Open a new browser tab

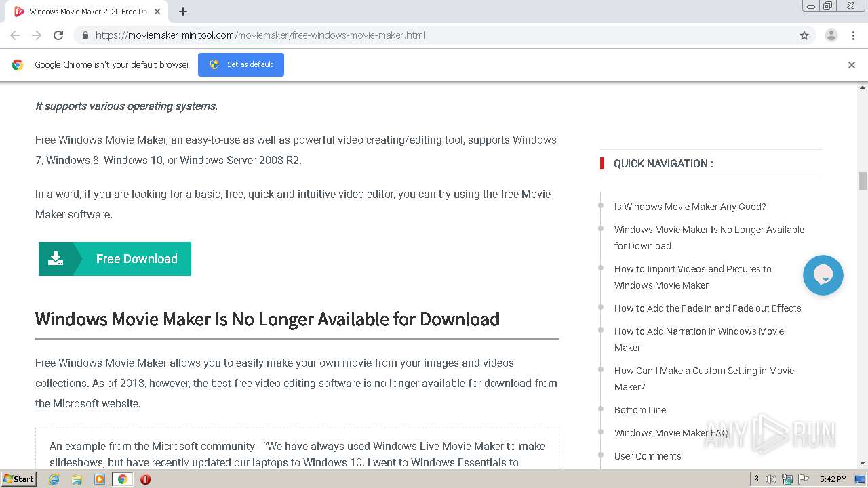183,12
